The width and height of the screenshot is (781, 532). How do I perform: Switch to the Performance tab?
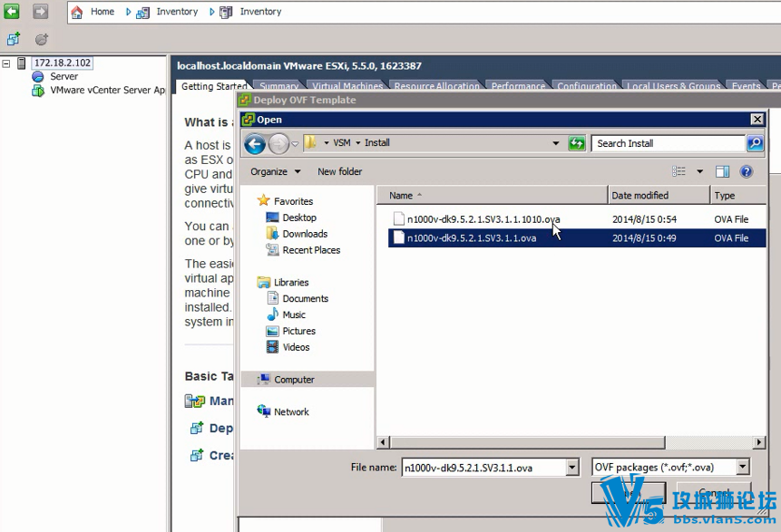pos(518,87)
